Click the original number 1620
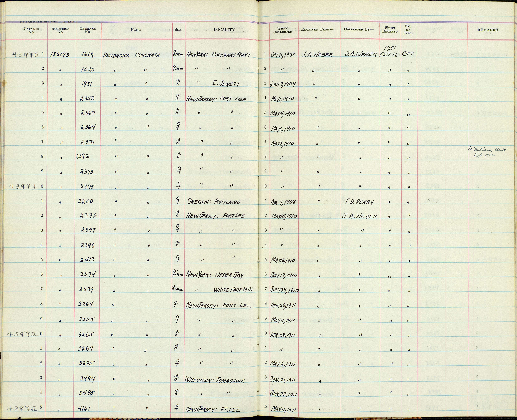 pyautogui.click(x=88, y=70)
